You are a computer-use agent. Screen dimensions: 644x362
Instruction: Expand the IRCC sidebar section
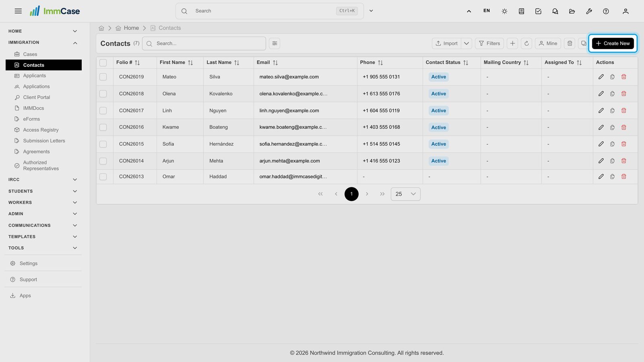click(x=43, y=180)
